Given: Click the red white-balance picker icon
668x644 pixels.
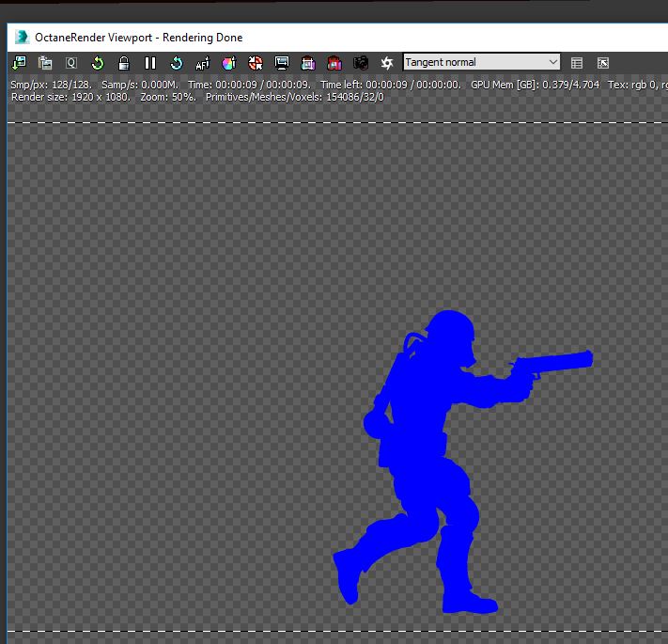Looking at the screenshot, I should tap(256, 63).
